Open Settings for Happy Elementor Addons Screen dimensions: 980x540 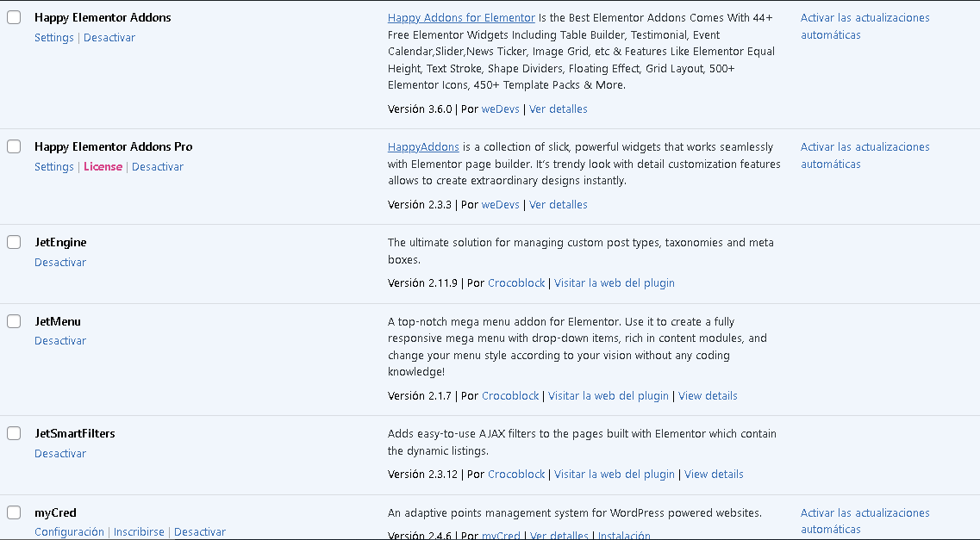[53, 37]
